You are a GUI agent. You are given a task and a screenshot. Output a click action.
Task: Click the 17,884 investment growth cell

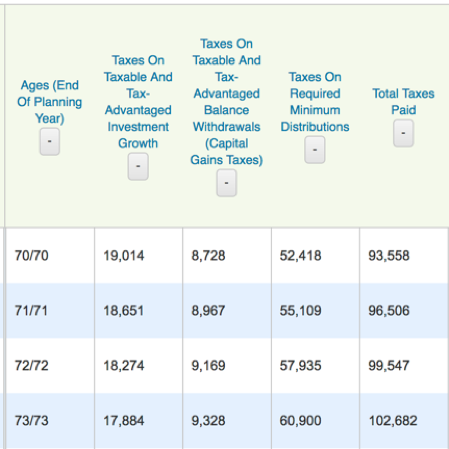[x=138, y=421]
